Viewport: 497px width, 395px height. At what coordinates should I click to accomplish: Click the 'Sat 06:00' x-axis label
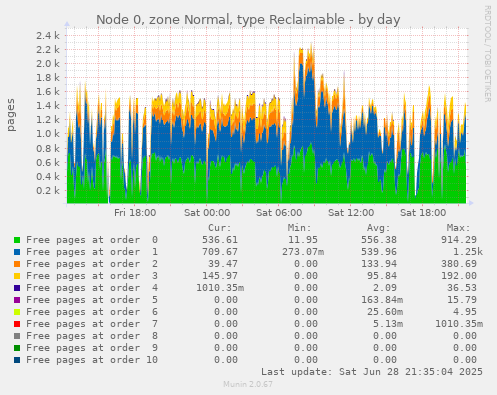point(279,213)
